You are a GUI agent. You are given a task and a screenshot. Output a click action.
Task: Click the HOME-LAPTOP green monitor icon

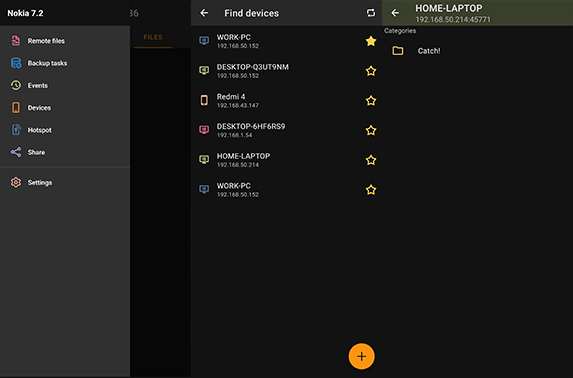click(204, 159)
